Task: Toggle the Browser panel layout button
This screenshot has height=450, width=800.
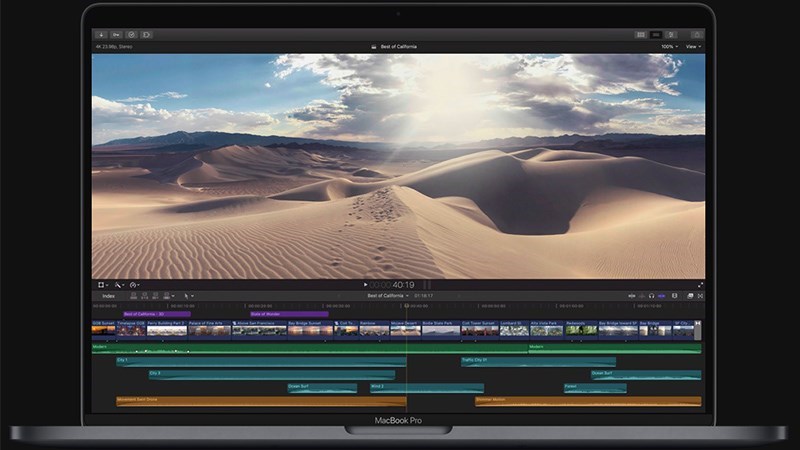Action: tap(641, 35)
